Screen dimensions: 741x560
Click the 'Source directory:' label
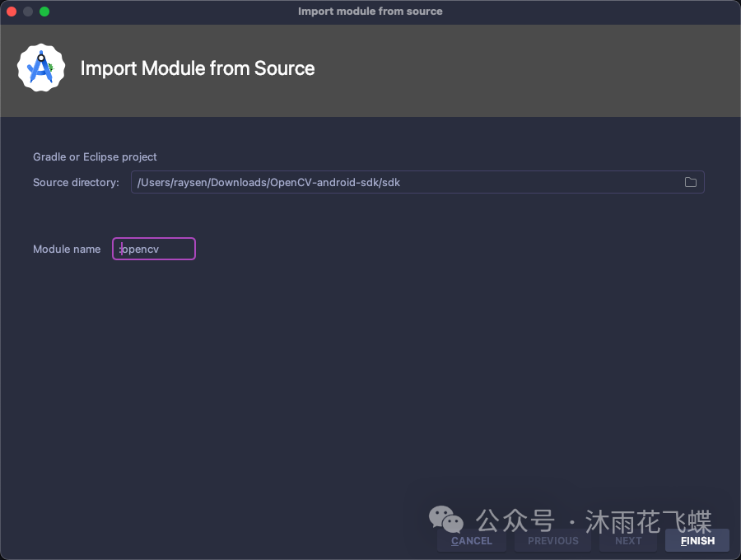pos(76,183)
